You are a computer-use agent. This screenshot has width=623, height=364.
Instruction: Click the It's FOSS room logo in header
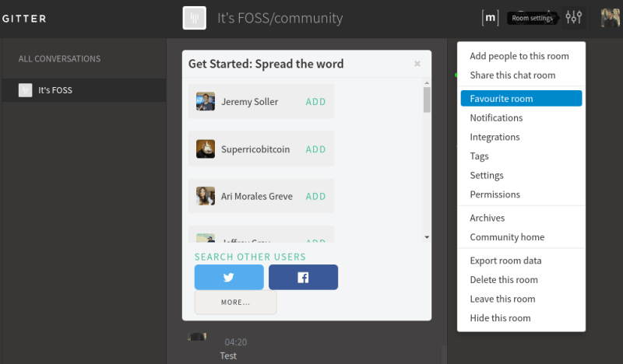coord(194,18)
